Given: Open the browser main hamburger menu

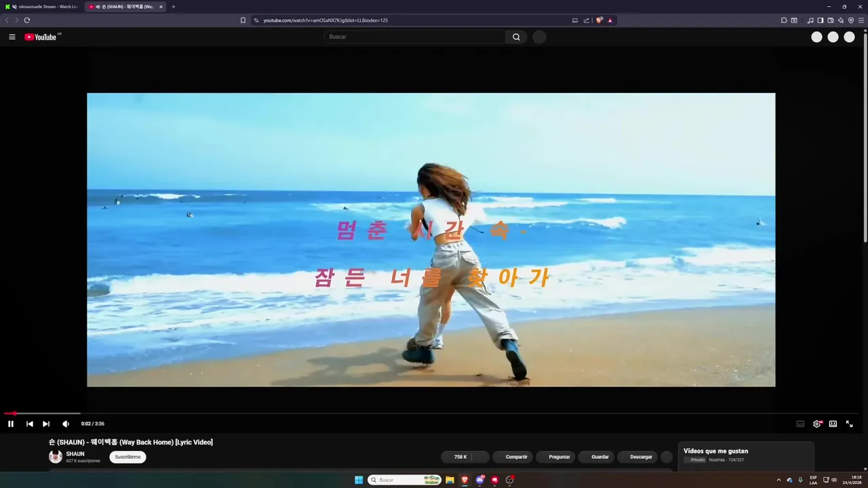Looking at the screenshot, I should point(861,20).
